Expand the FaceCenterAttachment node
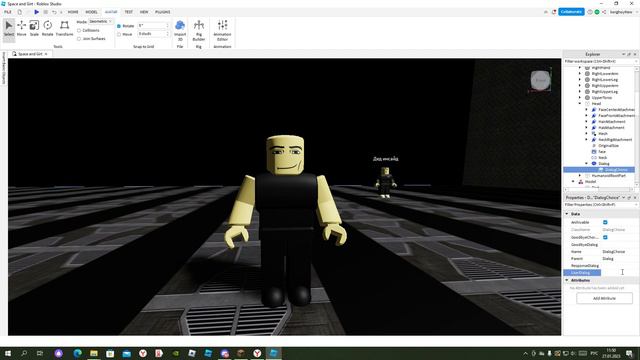The width and height of the screenshot is (640, 360). coord(587,109)
